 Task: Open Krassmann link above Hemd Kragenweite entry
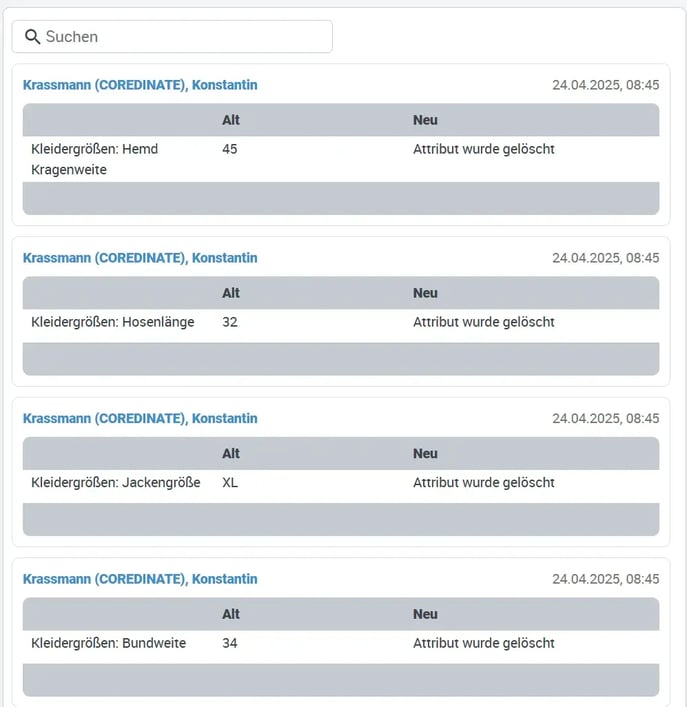pos(140,85)
